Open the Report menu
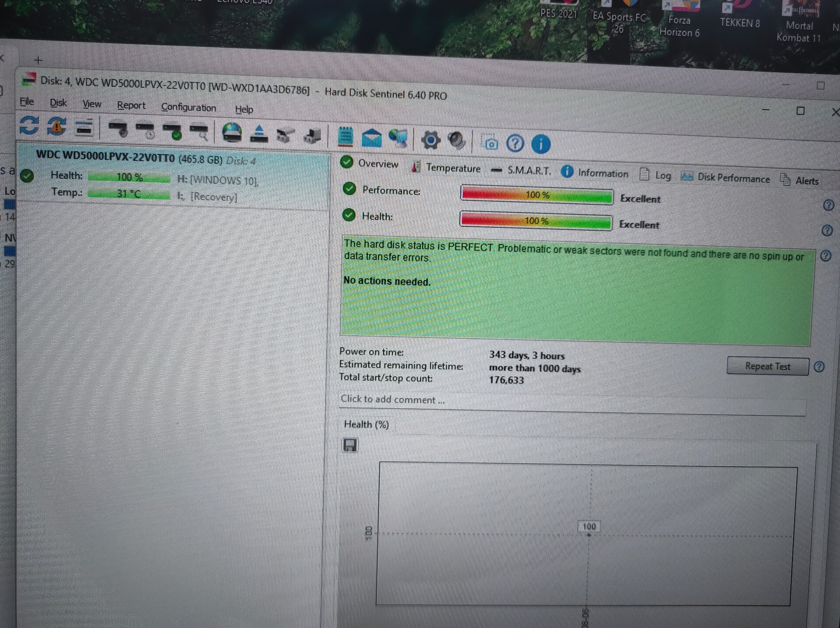Image resolution: width=840 pixels, height=628 pixels. click(x=131, y=106)
